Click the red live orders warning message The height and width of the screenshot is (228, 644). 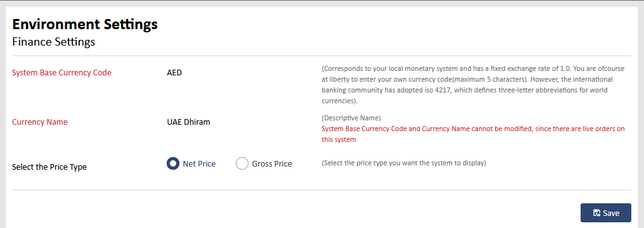[473, 134]
